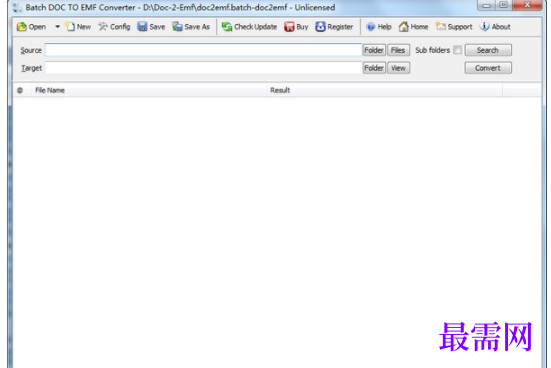The image size is (551, 368).
Task: Click the Save toolbar icon
Action: (151, 27)
